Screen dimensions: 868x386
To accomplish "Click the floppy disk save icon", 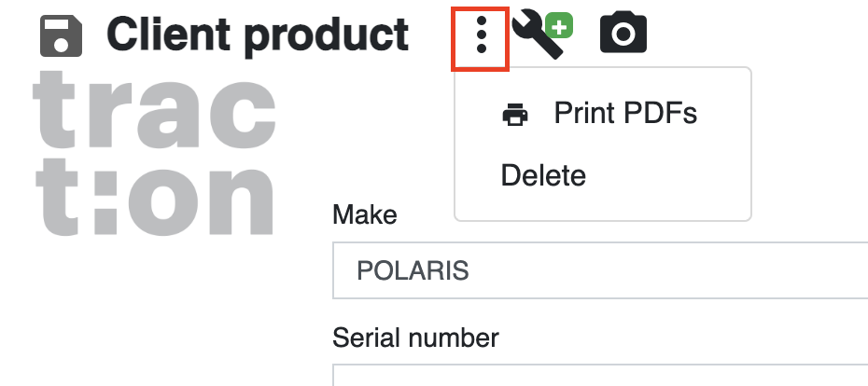I will coord(61,36).
